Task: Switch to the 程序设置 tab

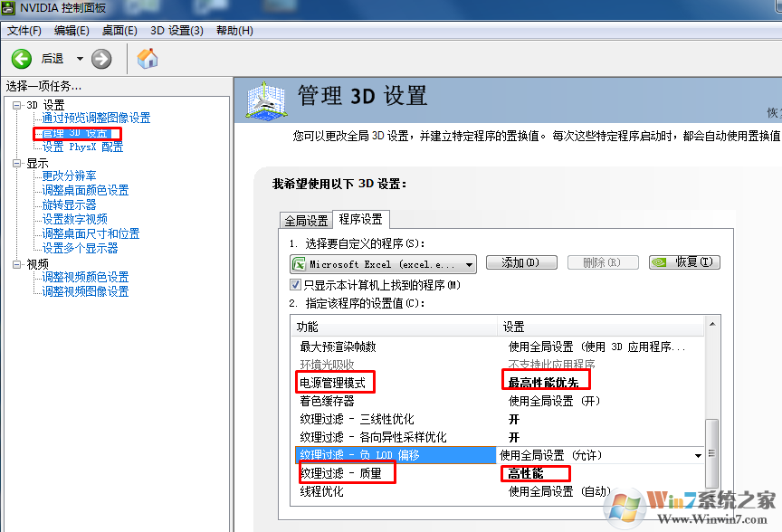Action: pyautogui.click(x=360, y=219)
